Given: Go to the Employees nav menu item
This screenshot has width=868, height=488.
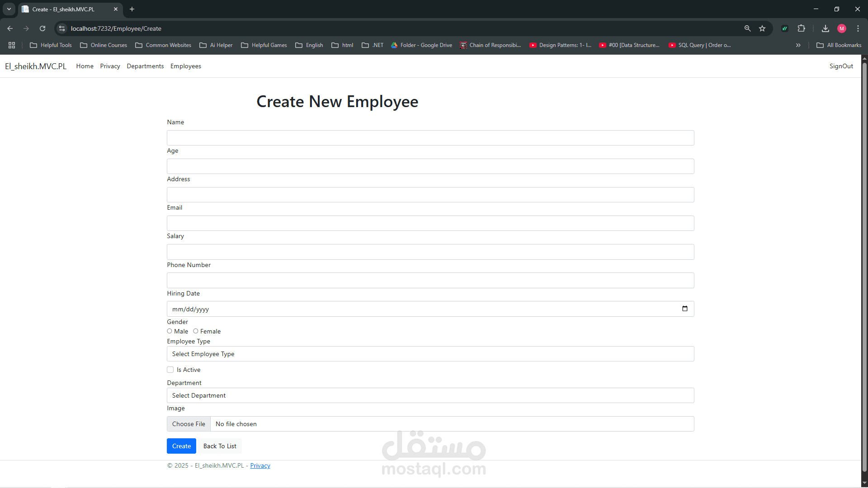Looking at the screenshot, I should click(x=185, y=66).
